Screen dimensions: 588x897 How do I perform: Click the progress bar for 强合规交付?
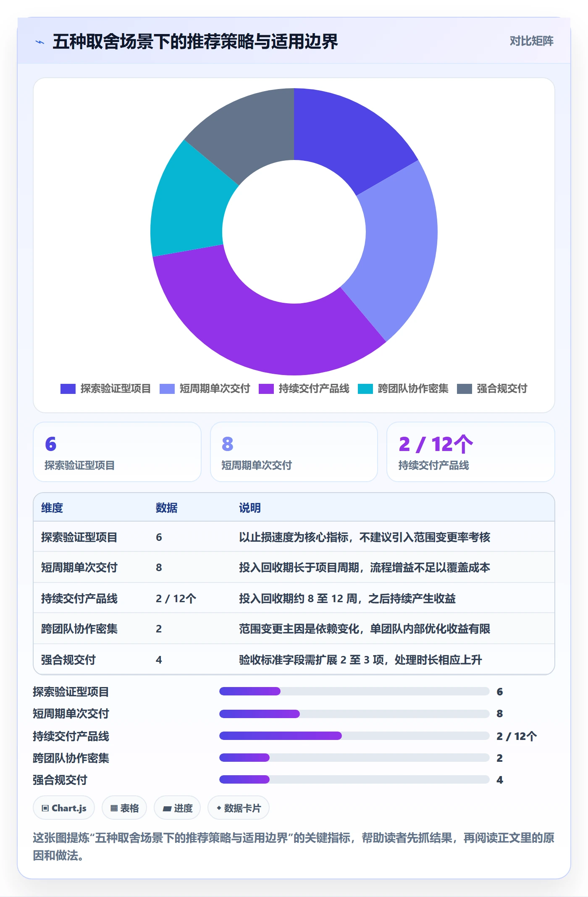tap(354, 779)
